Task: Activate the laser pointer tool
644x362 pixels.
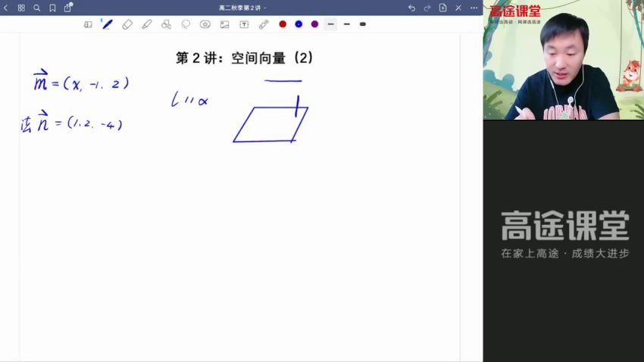Action: 264,24
